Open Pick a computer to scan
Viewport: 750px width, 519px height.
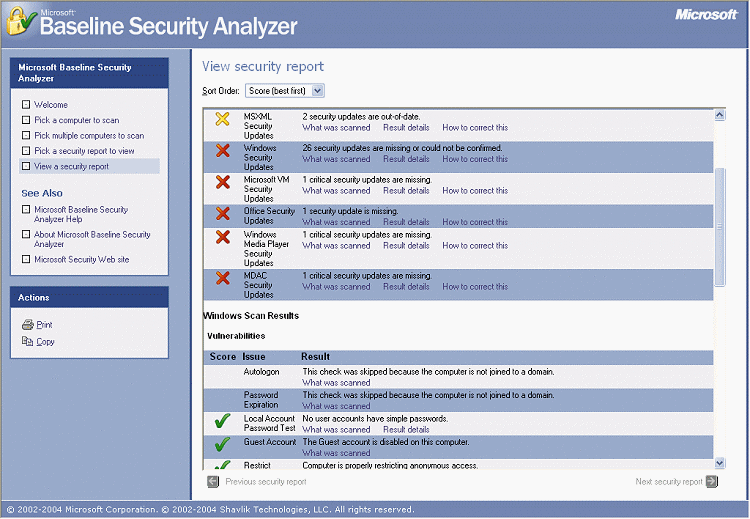tap(77, 120)
